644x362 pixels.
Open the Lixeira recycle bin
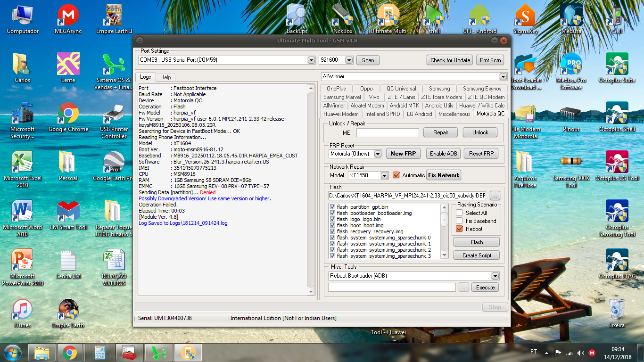[617, 313]
